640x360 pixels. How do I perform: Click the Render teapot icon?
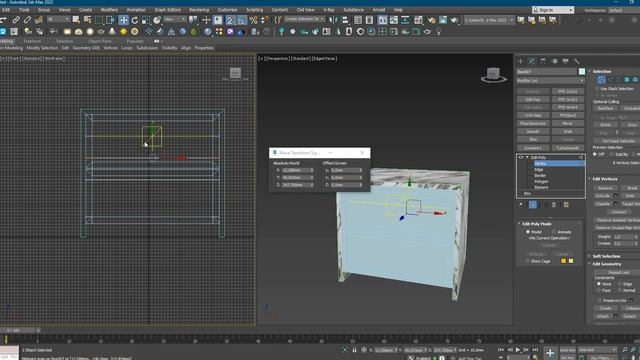click(454, 20)
